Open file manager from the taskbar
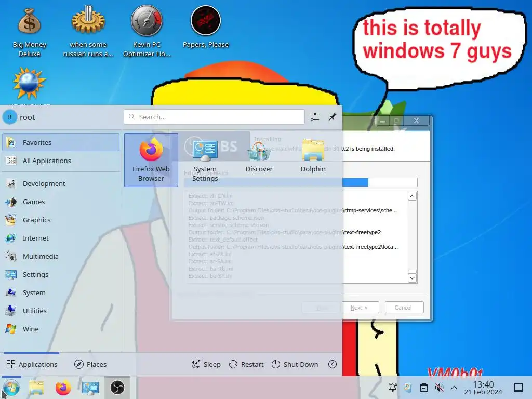Viewport: 532px width, 399px height. (36, 388)
